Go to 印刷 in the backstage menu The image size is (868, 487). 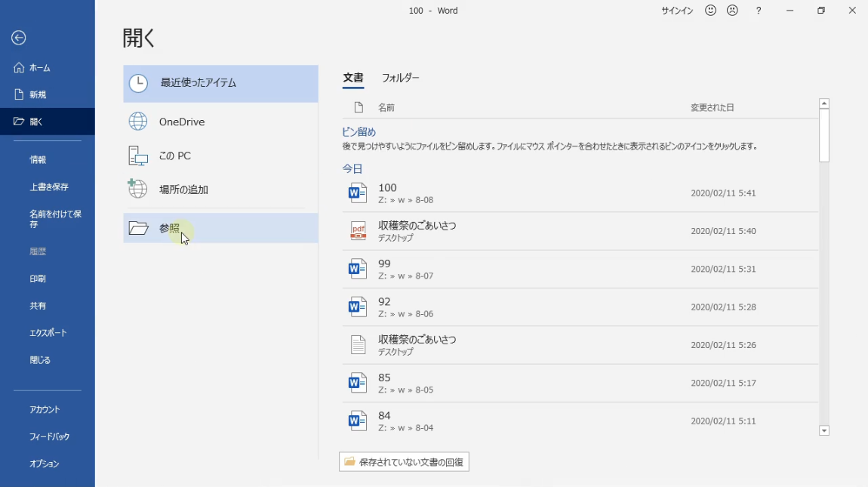pos(38,279)
